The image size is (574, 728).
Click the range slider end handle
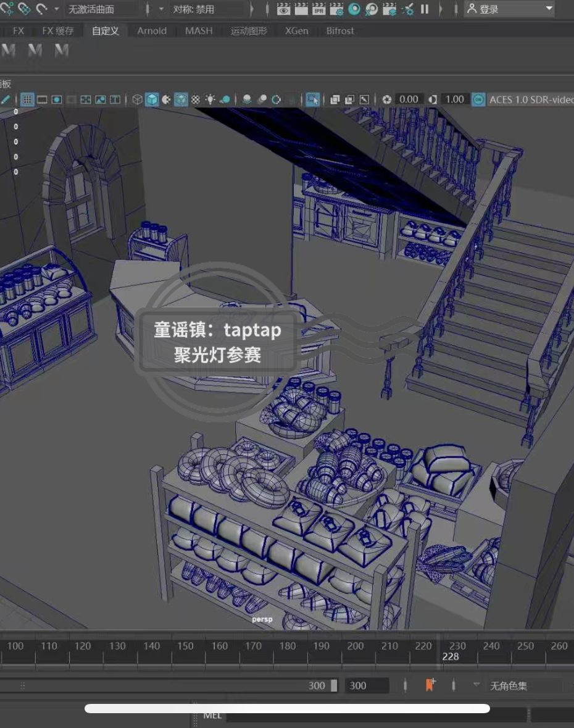pos(334,685)
